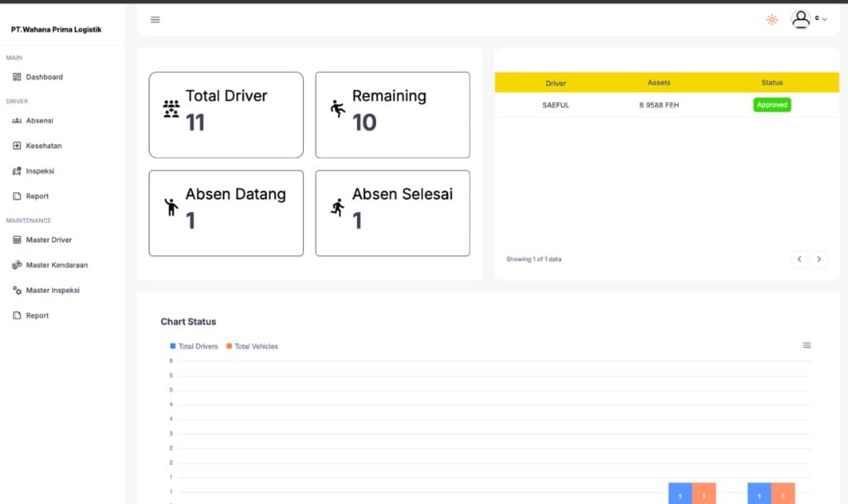Click the Total Driver group icon

(171, 108)
